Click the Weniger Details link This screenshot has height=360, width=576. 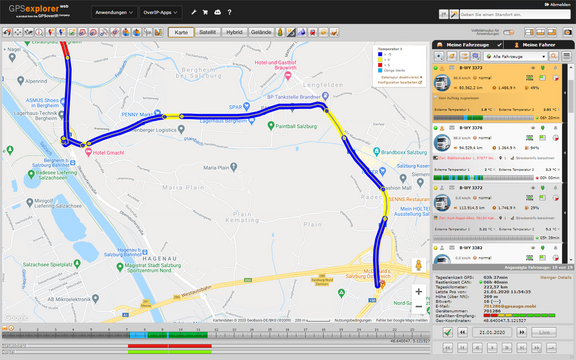coord(555,277)
